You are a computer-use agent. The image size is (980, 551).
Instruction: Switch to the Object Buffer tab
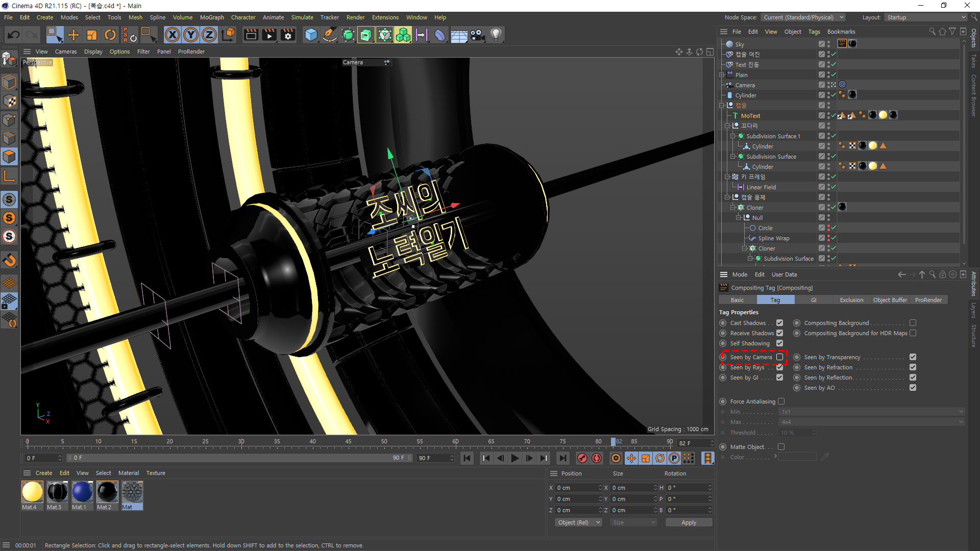pos(890,300)
